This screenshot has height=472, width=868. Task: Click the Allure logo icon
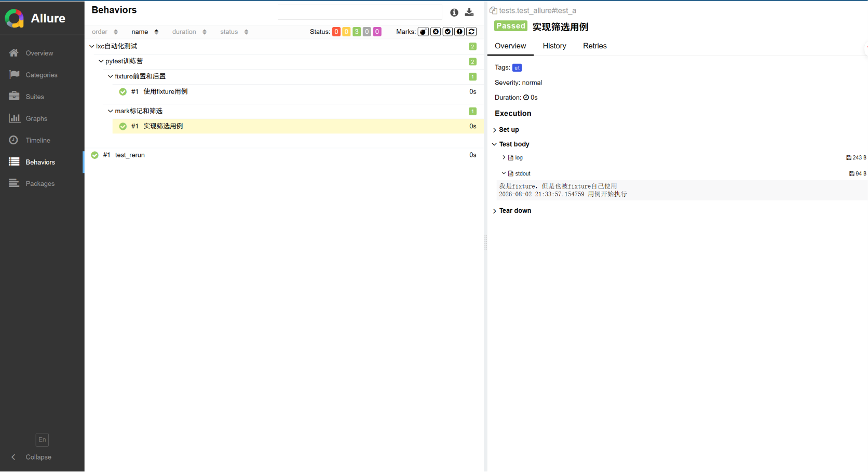[15, 18]
